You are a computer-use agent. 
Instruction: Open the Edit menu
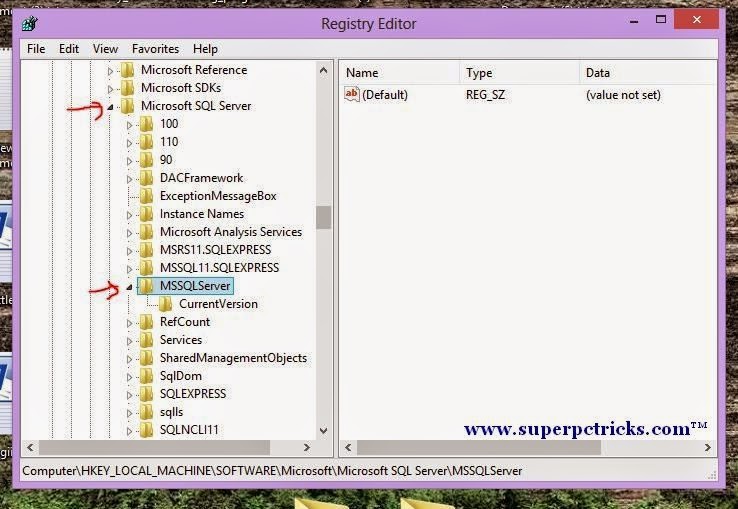[69, 49]
